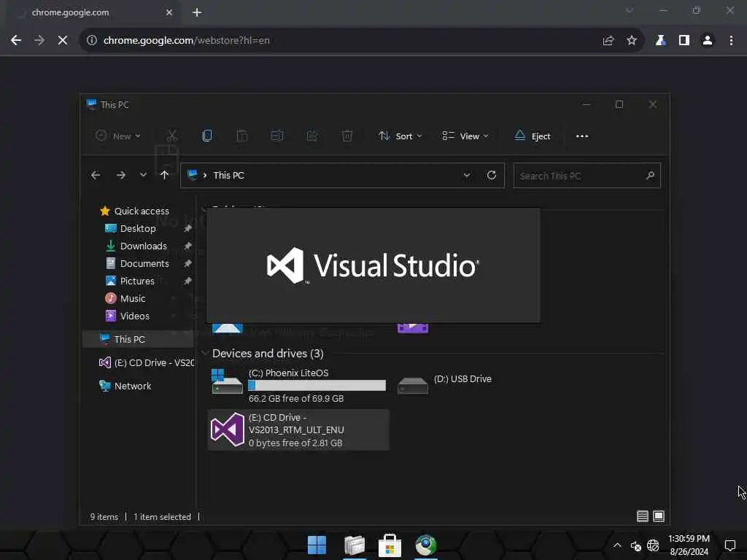Select This PC in the sidebar
This screenshot has width=747, height=560.
(x=139, y=339)
